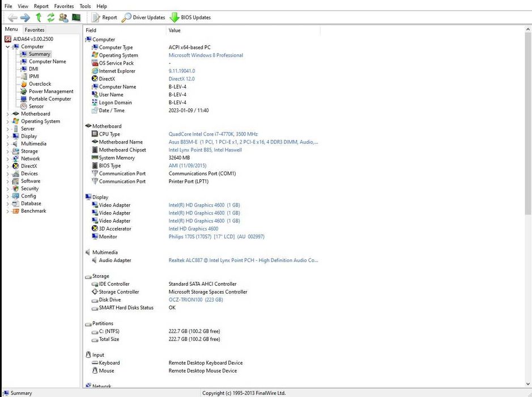The image size is (532, 397).
Task: Collapse the Computer tree node
Action: click(7, 47)
